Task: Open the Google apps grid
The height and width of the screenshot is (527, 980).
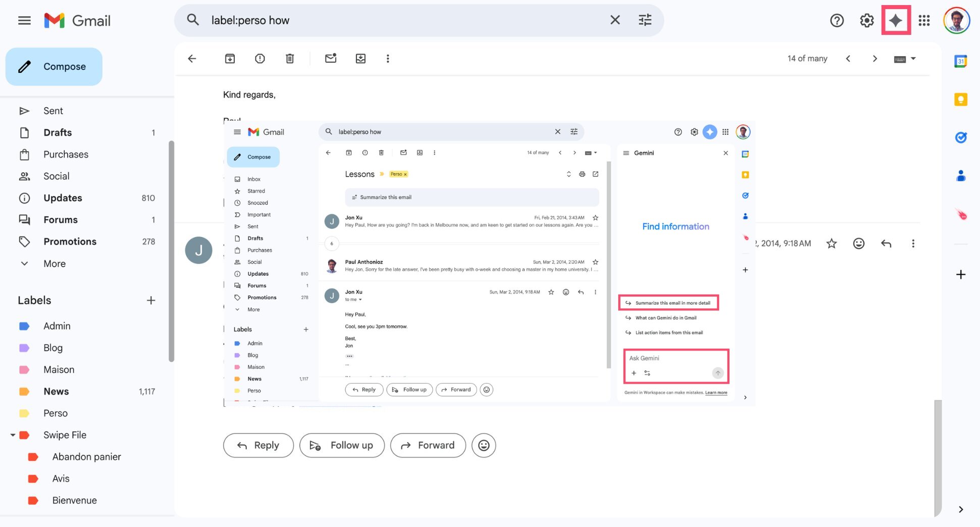Action: tap(924, 21)
